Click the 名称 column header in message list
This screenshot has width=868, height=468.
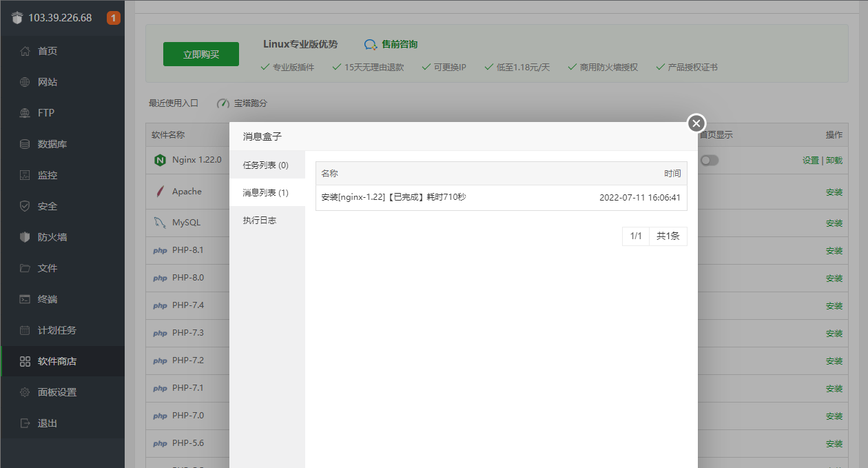click(330, 174)
